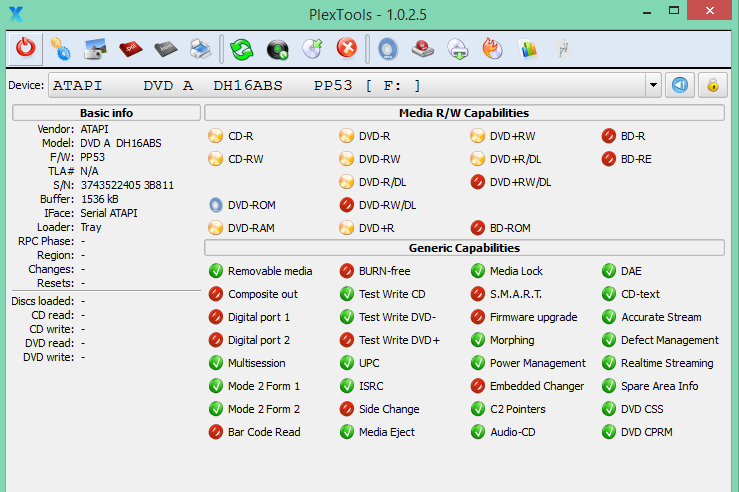This screenshot has height=492, width=739.
Task: Click the printer icon in toolbar
Action: pos(200,49)
